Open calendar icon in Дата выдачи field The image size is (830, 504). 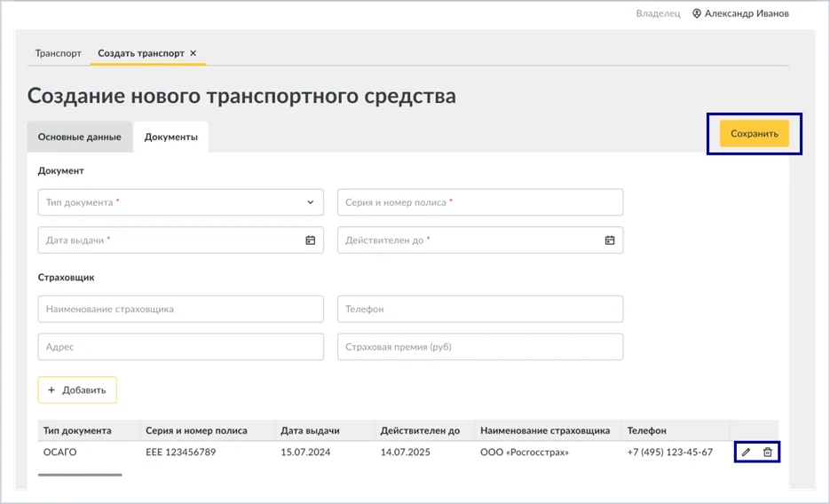tap(310, 240)
